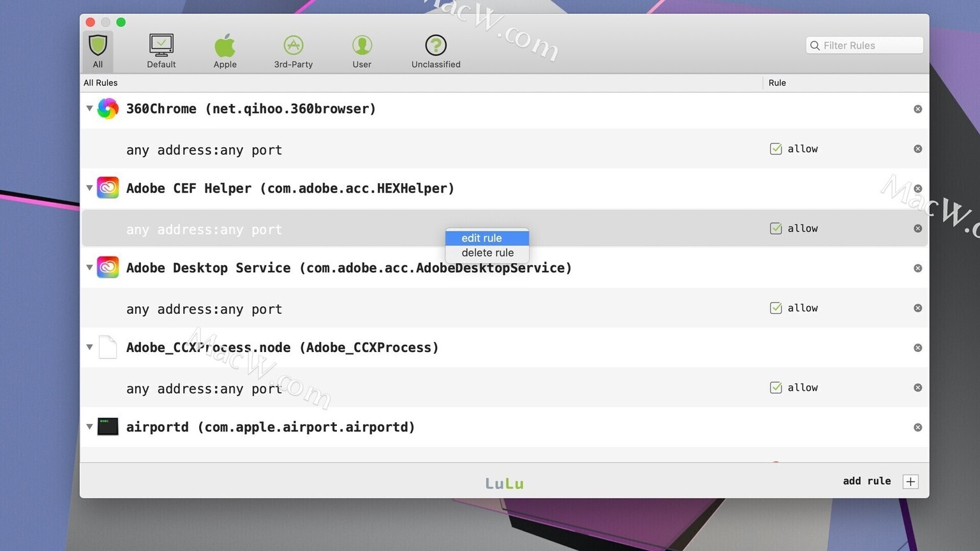Click the LuLu logo text

tap(505, 483)
